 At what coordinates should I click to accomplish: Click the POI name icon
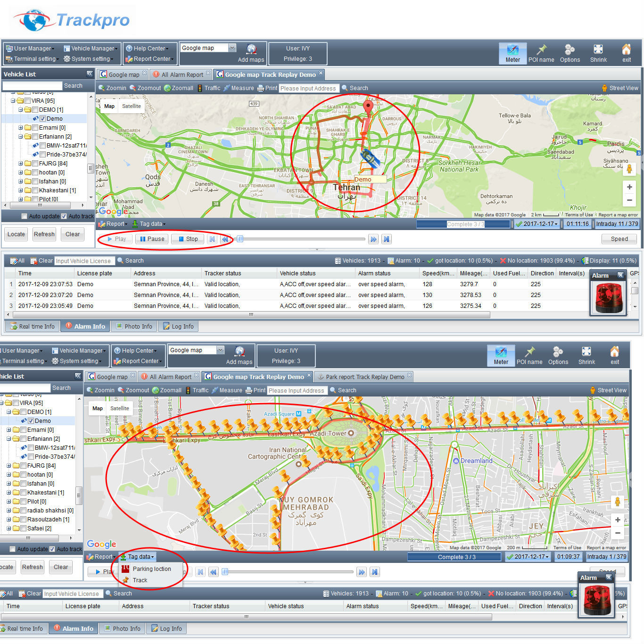point(541,52)
